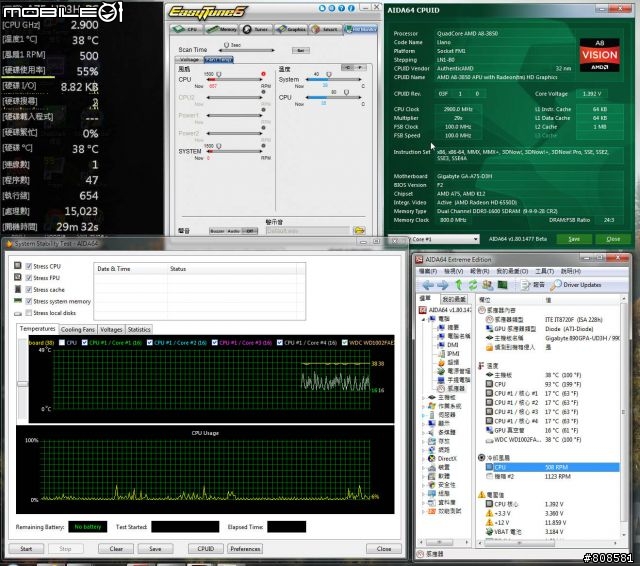Click the dark green monitor icon in AIDA64 toolbar

pos(502,285)
